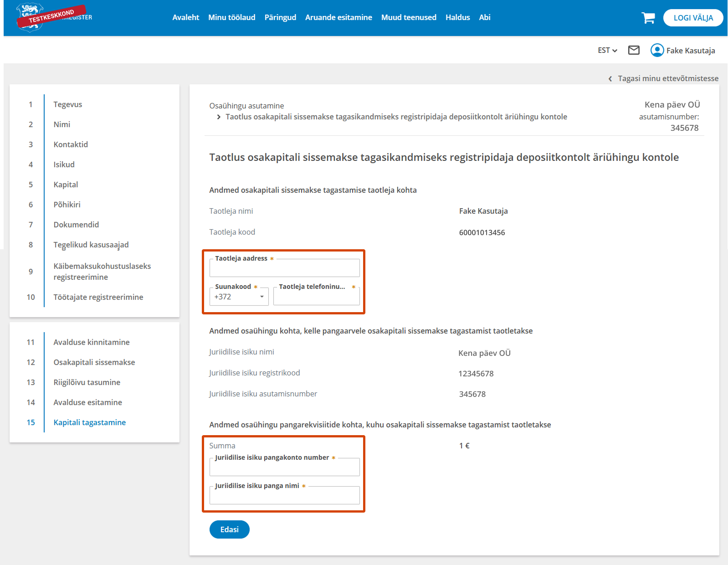Click the Taotleja telefoninumber input field
This screenshot has width=728, height=565.
(316, 297)
